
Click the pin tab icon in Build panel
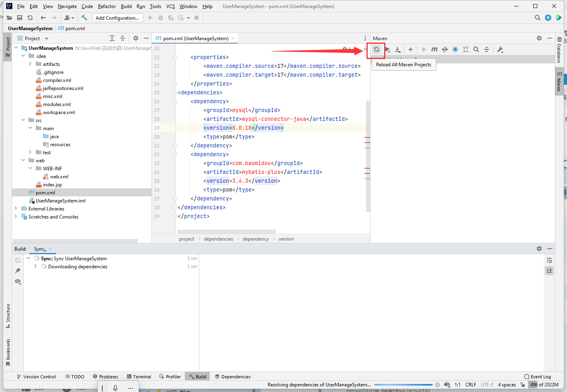click(x=18, y=271)
